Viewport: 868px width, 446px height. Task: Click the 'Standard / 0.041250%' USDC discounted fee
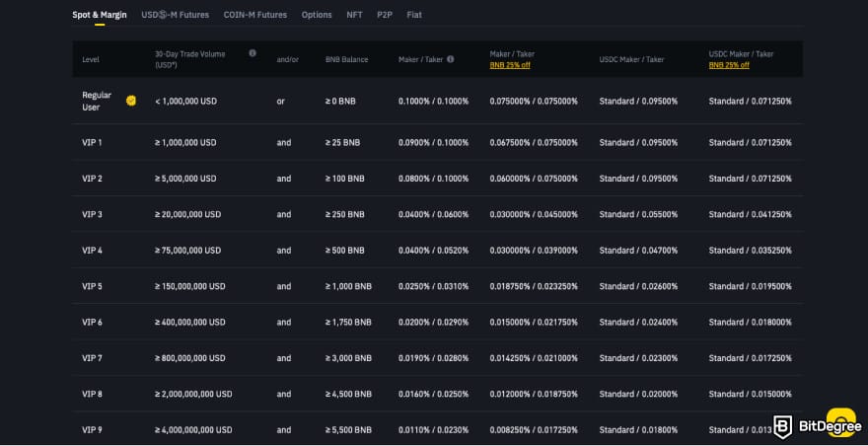tap(750, 214)
